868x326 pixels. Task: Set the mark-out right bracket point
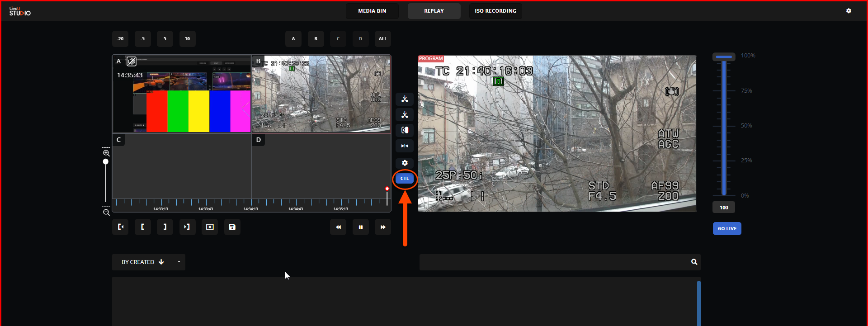pyautogui.click(x=165, y=227)
